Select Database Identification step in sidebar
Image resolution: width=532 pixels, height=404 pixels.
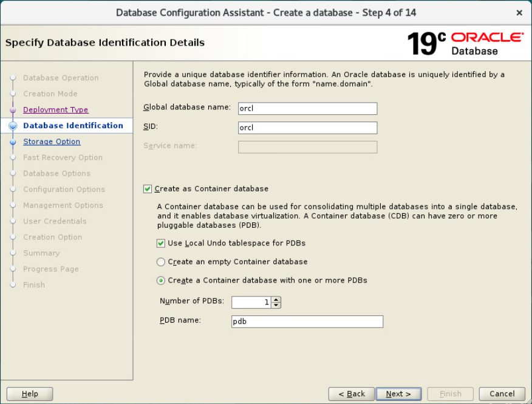(73, 126)
